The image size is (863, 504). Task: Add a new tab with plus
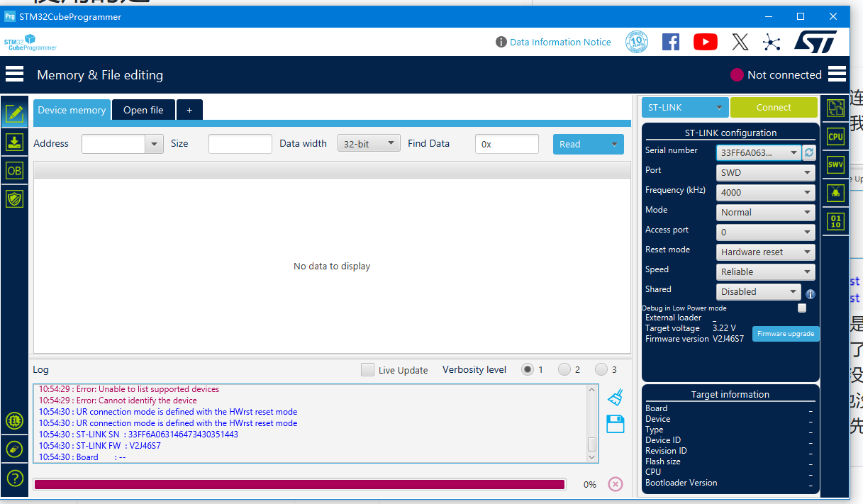(x=189, y=110)
